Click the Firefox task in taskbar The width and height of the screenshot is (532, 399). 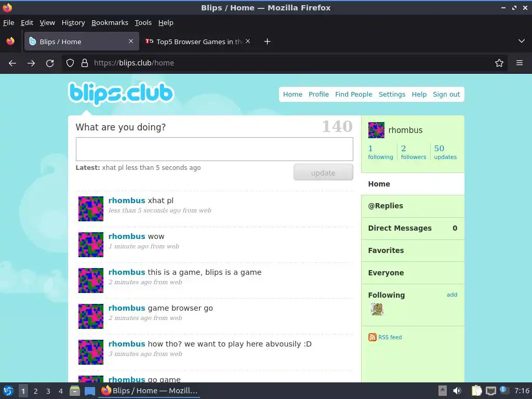tap(149, 391)
